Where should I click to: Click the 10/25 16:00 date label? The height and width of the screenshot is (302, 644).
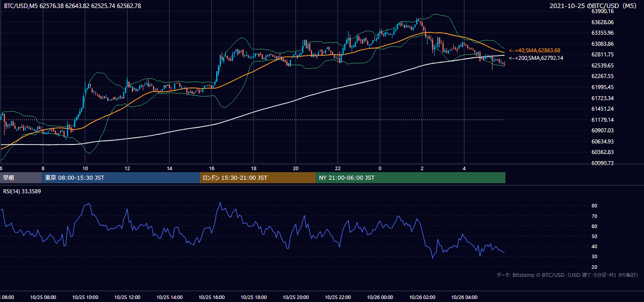pyautogui.click(x=211, y=297)
